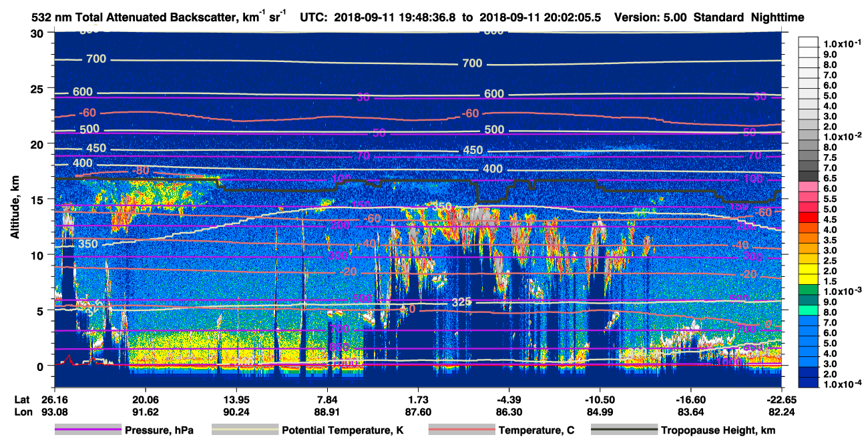Click the latitude value '7.84'

327,400
